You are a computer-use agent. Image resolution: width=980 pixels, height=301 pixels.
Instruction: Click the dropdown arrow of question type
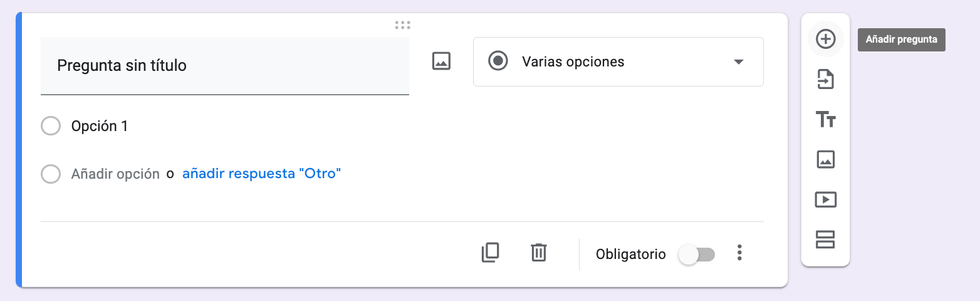pyautogui.click(x=738, y=61)
